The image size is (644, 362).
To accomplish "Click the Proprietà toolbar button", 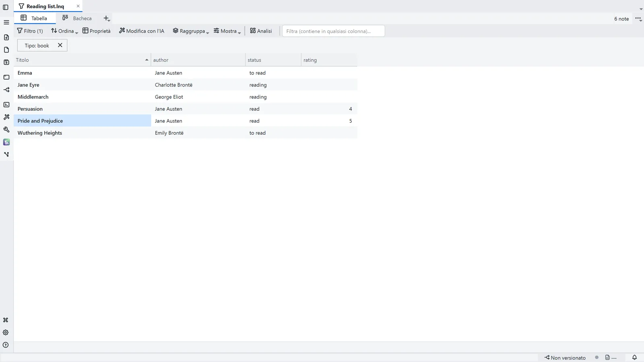I will [x=97, y=31].
